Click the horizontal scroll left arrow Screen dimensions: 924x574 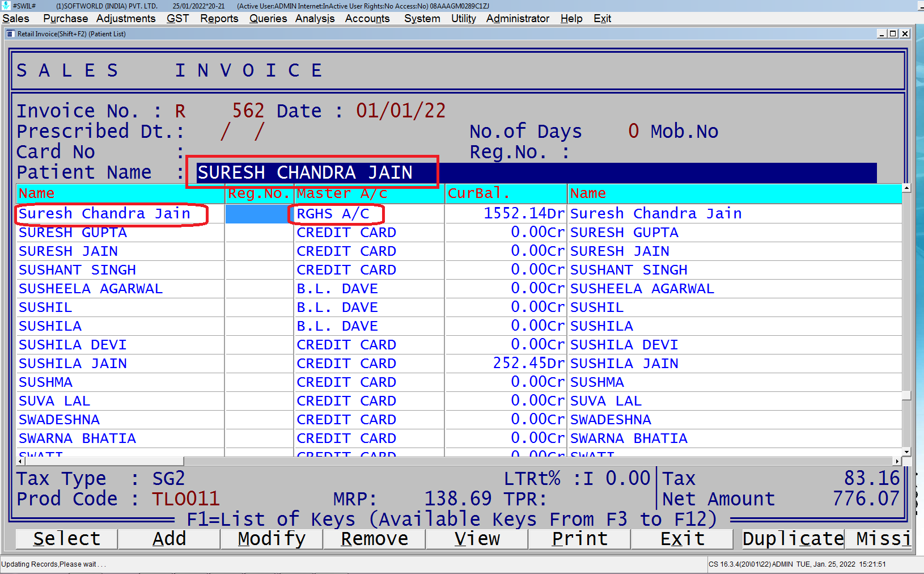point(21,461)
